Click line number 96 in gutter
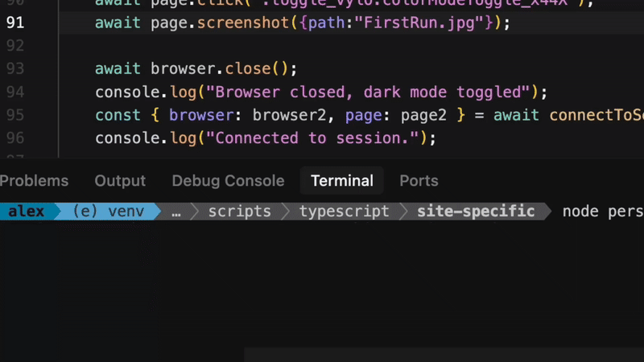The height and width of the screenshot is (362, 644). [x=15, y=138]
